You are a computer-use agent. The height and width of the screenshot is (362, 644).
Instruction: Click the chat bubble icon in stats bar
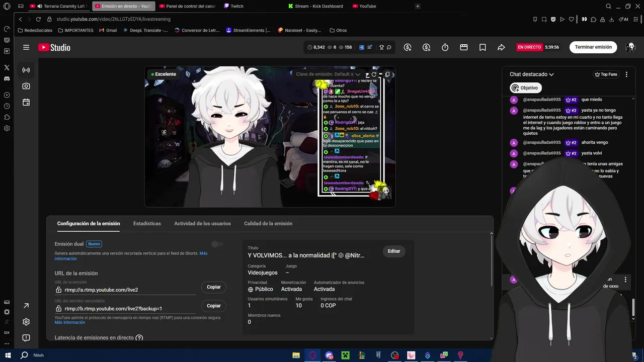389,47
